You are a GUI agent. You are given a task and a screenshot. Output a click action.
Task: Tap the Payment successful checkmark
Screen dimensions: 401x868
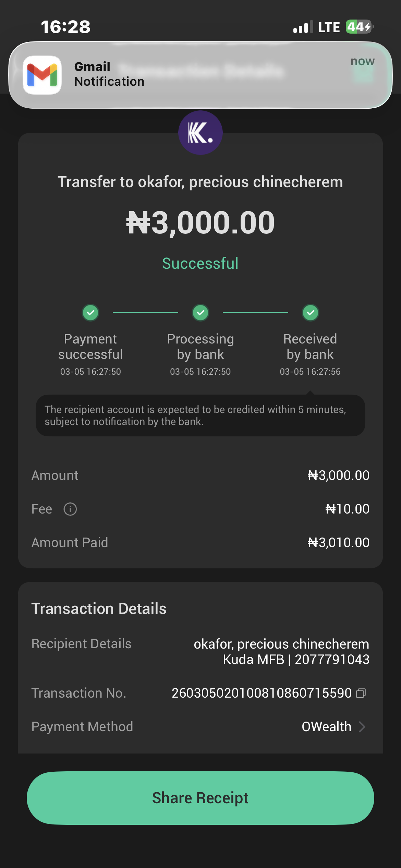pos(90,313)
